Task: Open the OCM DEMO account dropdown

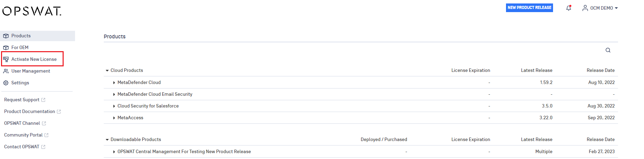Action: tap(600, 8)
